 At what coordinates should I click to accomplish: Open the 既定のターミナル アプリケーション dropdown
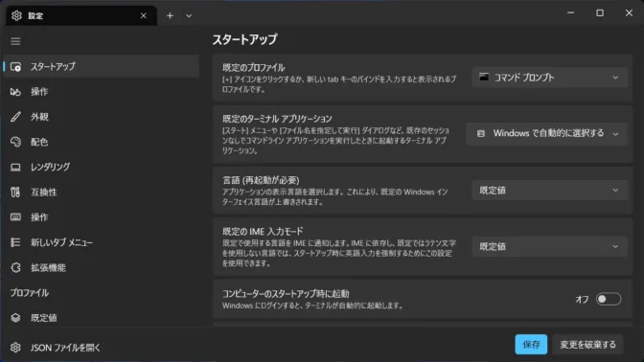[546, 133]
